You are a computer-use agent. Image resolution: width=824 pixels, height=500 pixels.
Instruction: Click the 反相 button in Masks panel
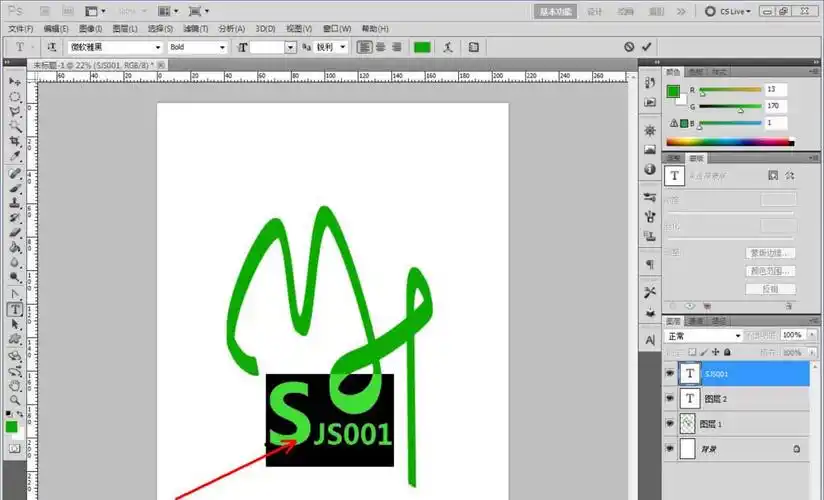(x=770, y=289)
